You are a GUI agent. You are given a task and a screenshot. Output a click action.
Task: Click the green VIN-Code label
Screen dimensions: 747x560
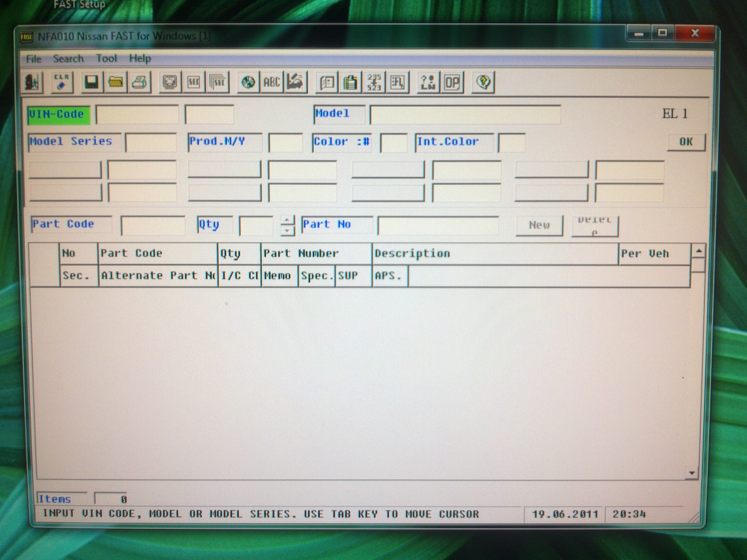coord(59,115)
